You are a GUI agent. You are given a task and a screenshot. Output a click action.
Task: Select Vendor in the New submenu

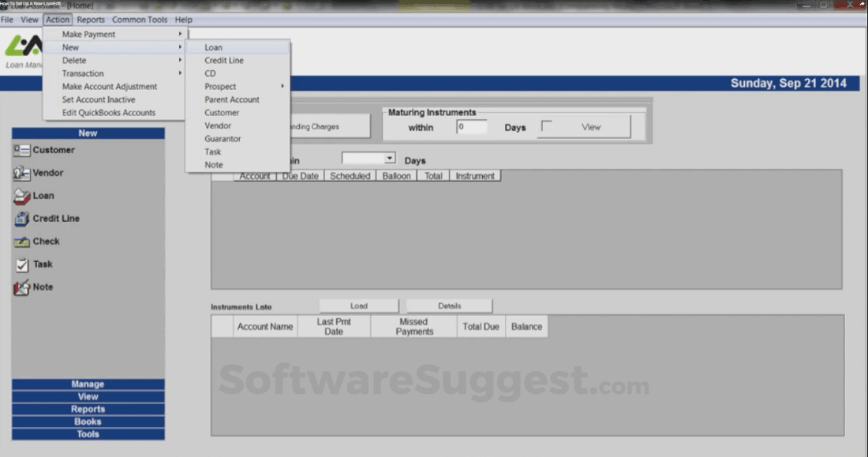(x=238, y=125)
